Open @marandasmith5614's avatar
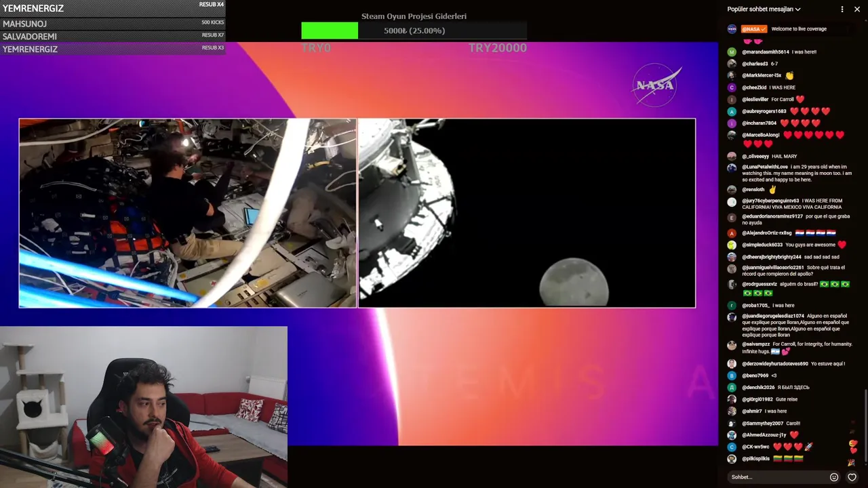This screenshot has height=488, width=868. point(732,52)
